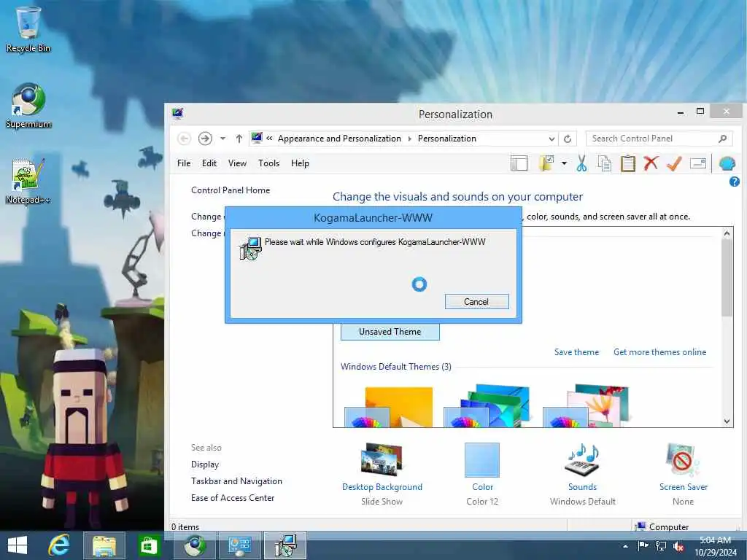This screenshot has width=747, height=560.
Task: Click the Save theme link
Action: coord(576,352)
